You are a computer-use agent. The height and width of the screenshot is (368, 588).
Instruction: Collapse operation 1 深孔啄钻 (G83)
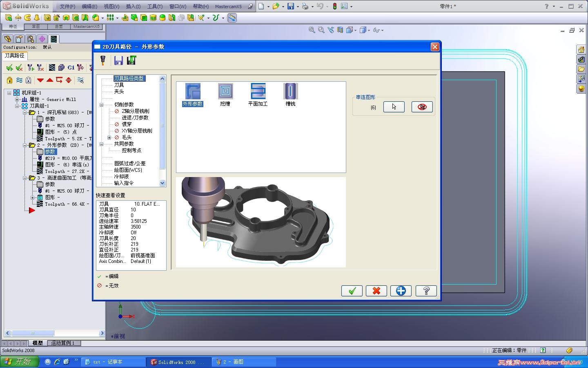[x=24, y=112]
